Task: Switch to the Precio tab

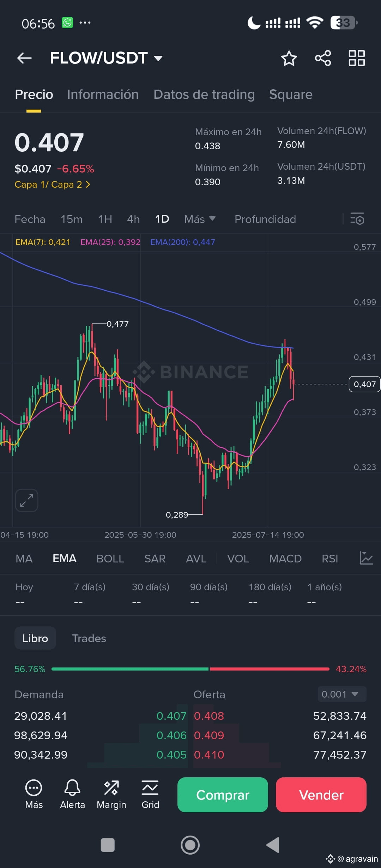Action: tap(34, 95)
